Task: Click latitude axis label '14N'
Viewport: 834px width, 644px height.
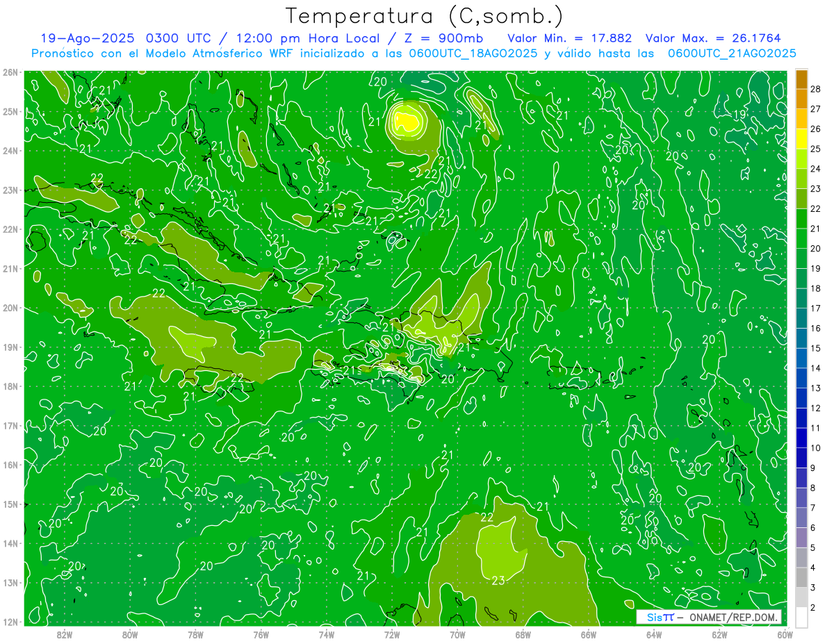Action: click(10, 543)
